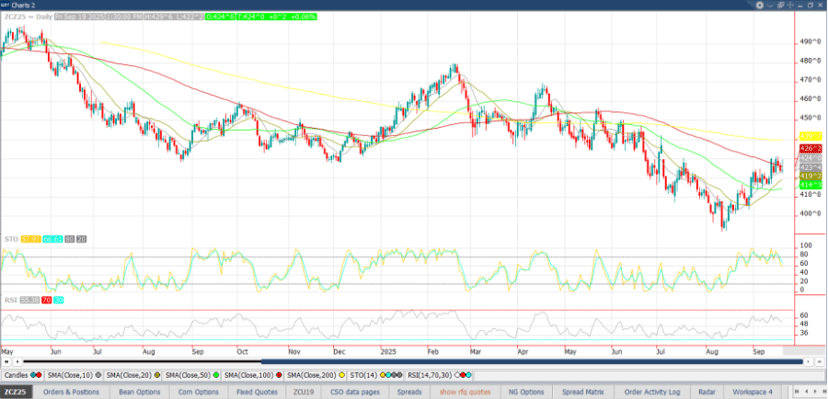This screenshot has width=828, height=399.
Task: Toggle SMA(Close,20) indicator legend
Action: [x=132, y=376]
